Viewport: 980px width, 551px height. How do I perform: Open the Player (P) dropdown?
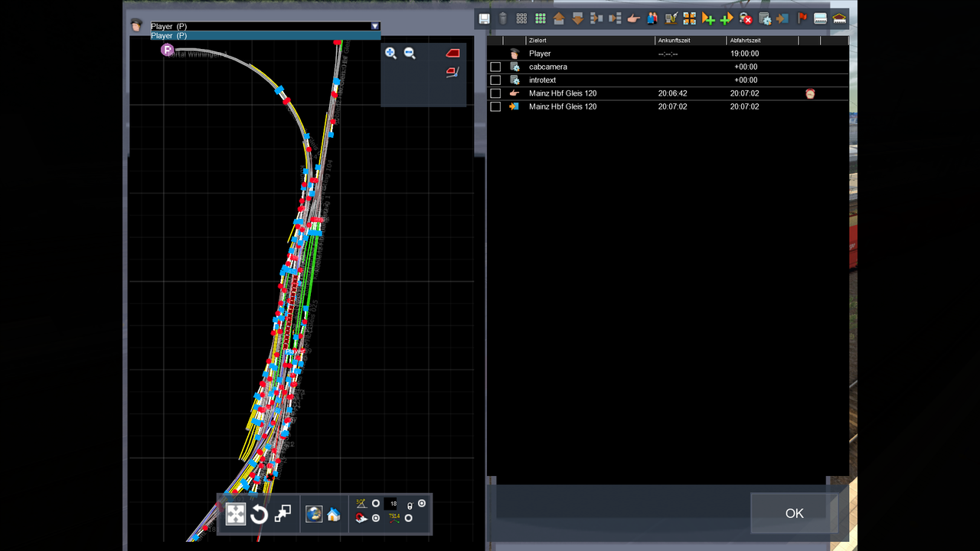(374, 25)
